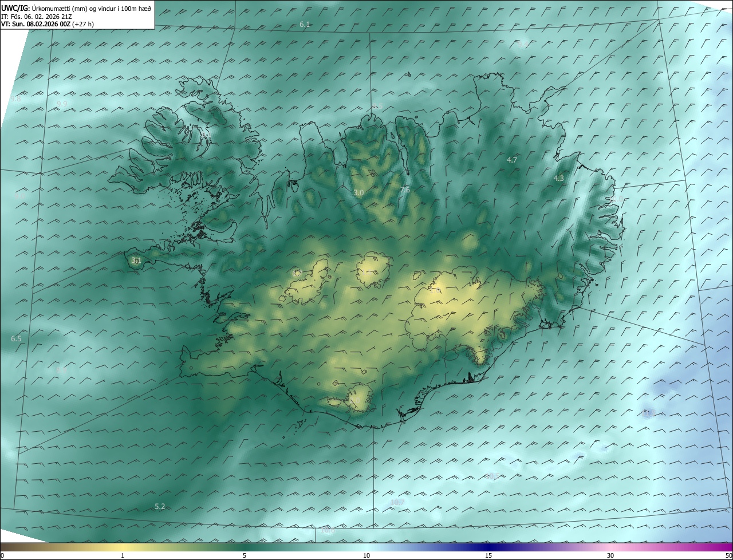Click the map value 6.5 over the ocean

(x=16, y=339)
